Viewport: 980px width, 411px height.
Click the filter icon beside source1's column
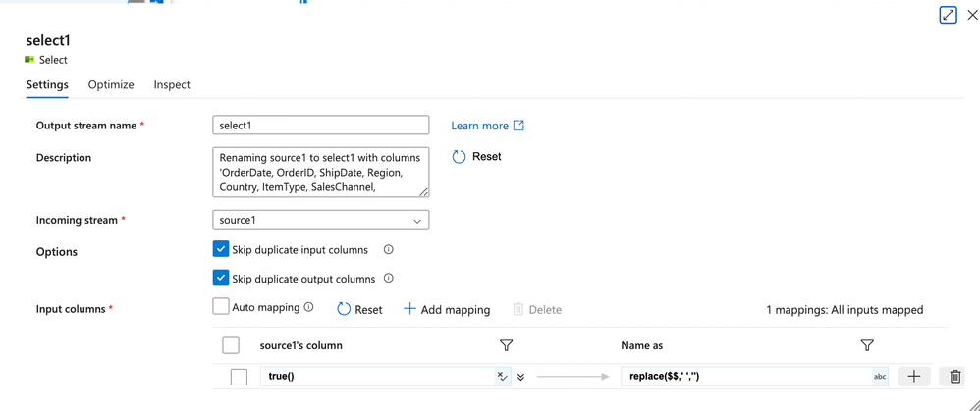[x=506, y=345]
